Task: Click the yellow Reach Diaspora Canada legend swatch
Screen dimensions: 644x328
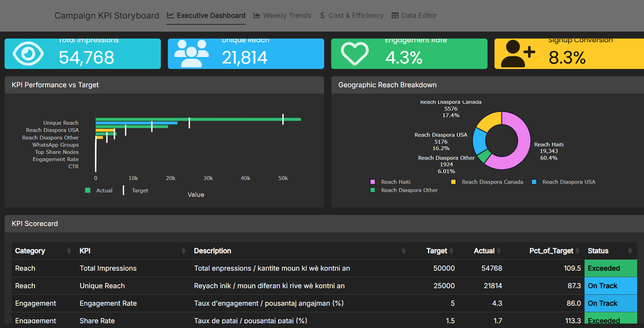Action: coord(453,182)
